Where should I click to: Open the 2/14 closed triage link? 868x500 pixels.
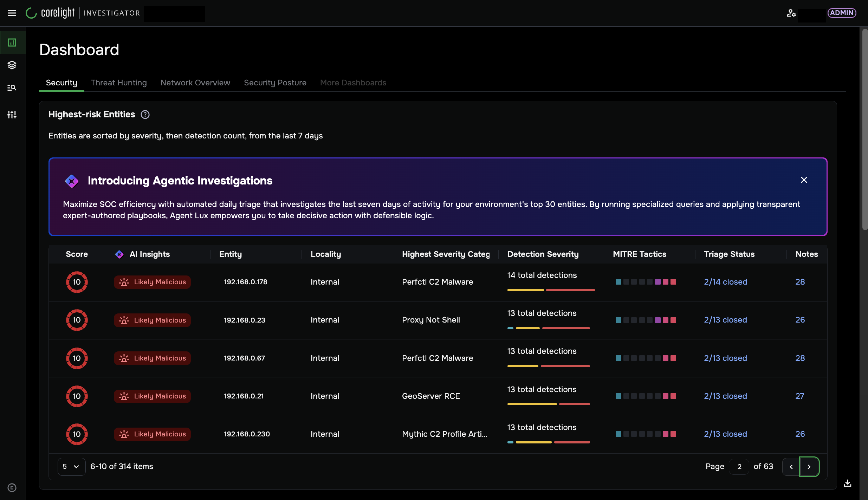[x=726, y=282]
